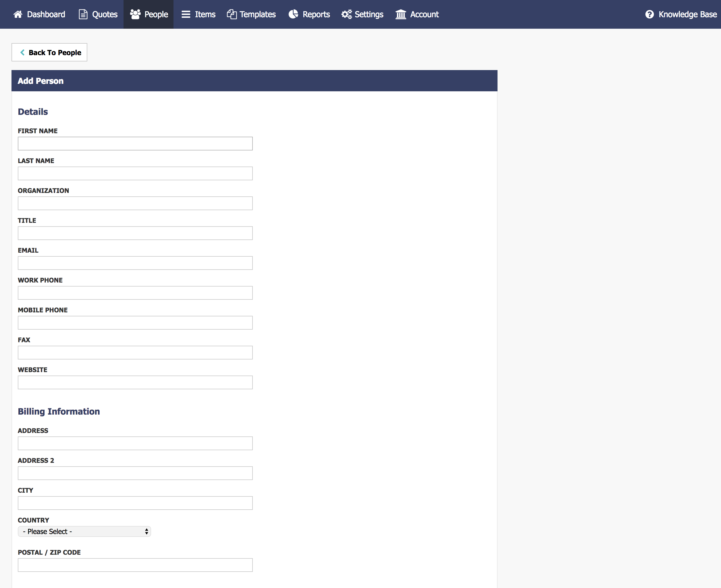Screen dimensions: 721x588
Task: Click the Mobile Phone input field
Action: (x=135, y=323)
